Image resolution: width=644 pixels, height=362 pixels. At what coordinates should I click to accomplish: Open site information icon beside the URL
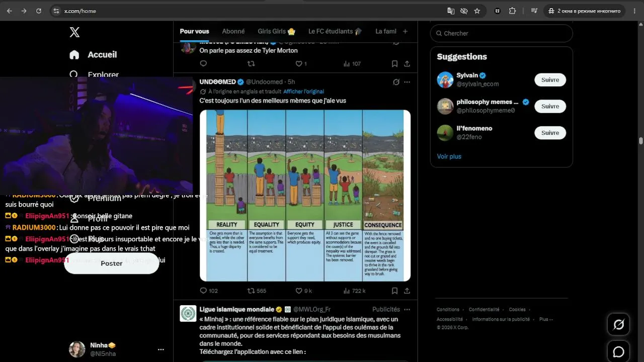[x=56, y=11]
